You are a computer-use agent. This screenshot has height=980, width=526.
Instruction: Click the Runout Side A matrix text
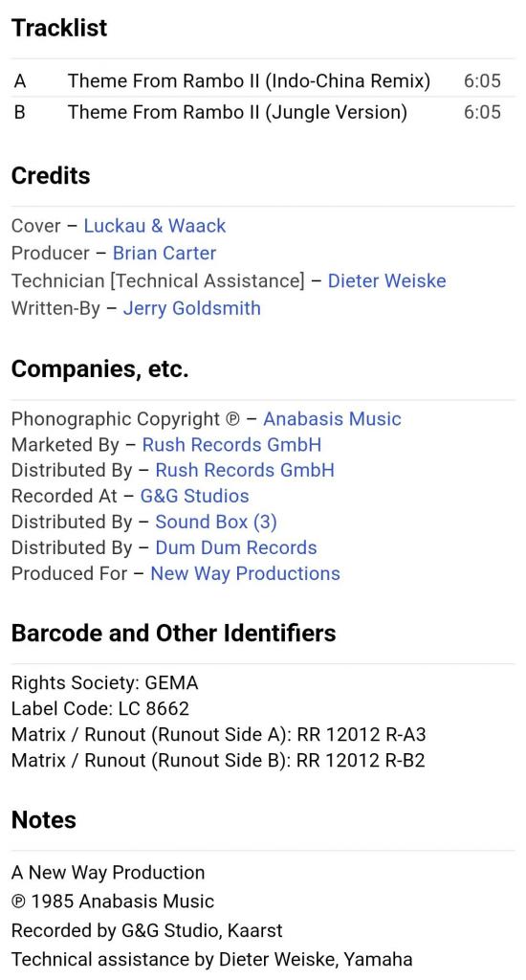219,734
